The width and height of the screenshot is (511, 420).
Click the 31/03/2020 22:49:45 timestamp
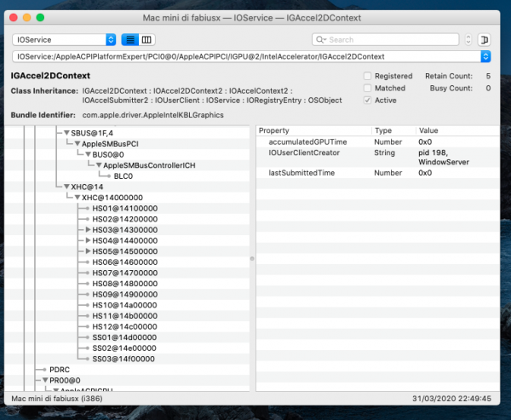451,399
